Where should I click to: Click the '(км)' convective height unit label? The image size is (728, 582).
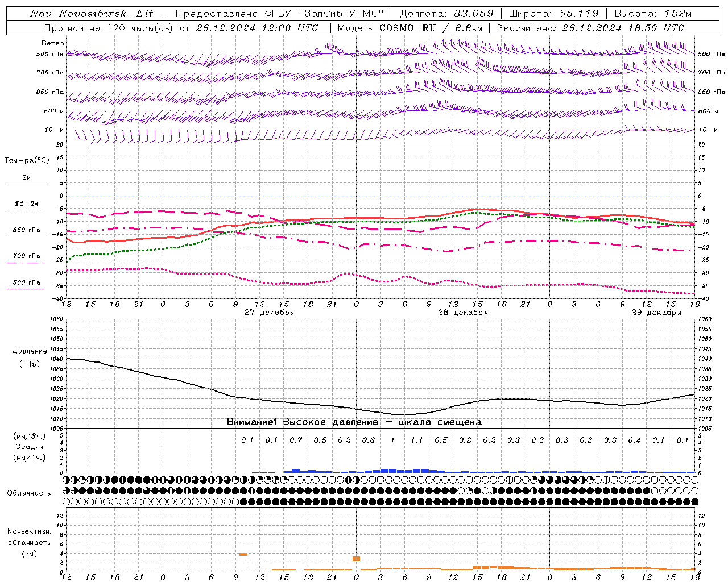pyautogui.click(x=29, y=554)
